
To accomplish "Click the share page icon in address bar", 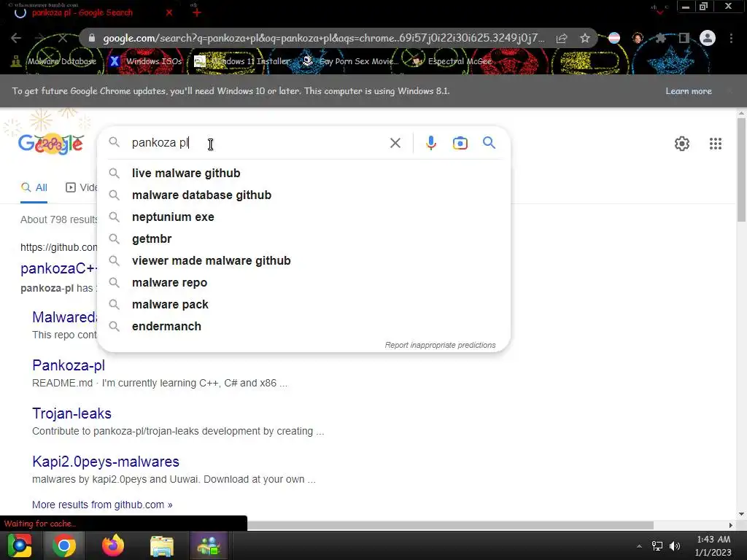I will (562, 38).
